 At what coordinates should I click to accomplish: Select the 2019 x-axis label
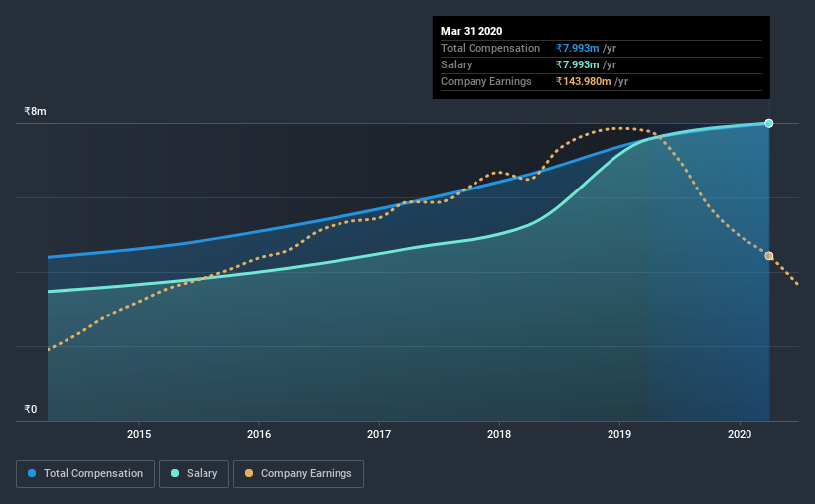tap(619, 434)
